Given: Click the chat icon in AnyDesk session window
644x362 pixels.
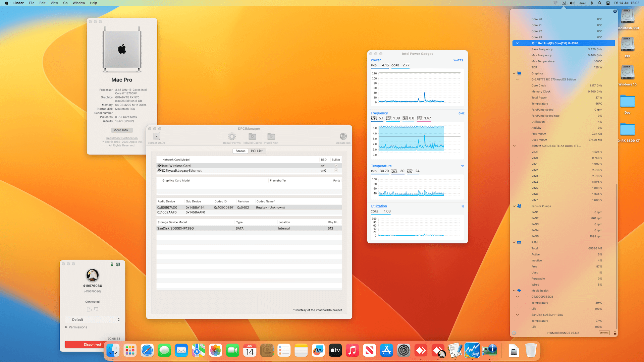Looking at the screenshot, I should point(96,309).
